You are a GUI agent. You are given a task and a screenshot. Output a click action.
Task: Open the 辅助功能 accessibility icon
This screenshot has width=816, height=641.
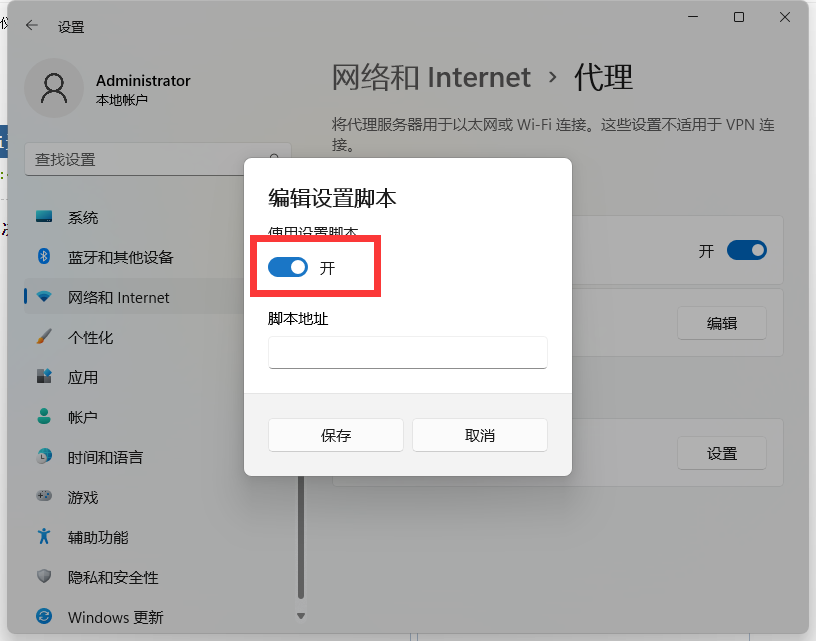(44, 537)
